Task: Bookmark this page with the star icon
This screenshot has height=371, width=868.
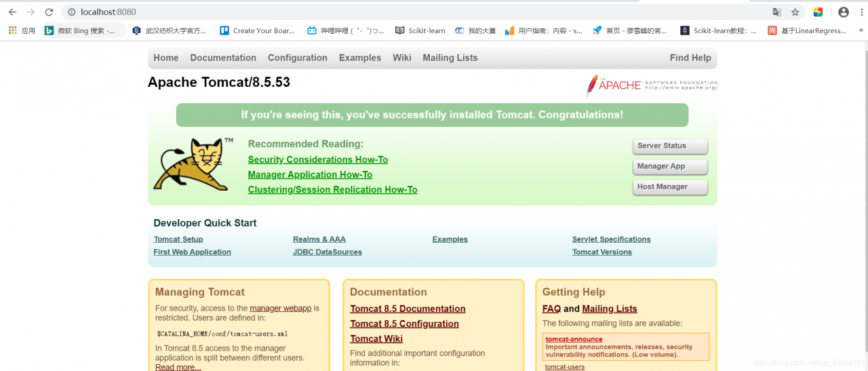Action: pos(795,12)
